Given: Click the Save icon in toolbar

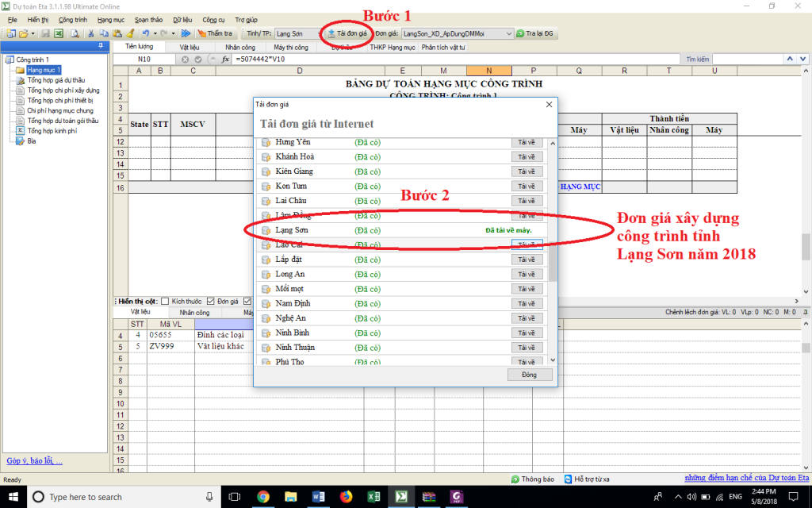Looking at the screenshot, I should point(45,34).
